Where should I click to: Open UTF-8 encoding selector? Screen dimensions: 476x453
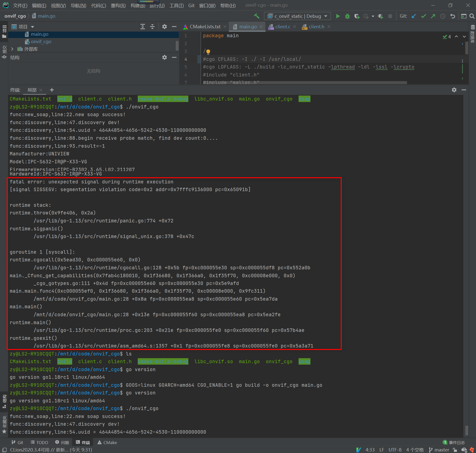[395, 450]
